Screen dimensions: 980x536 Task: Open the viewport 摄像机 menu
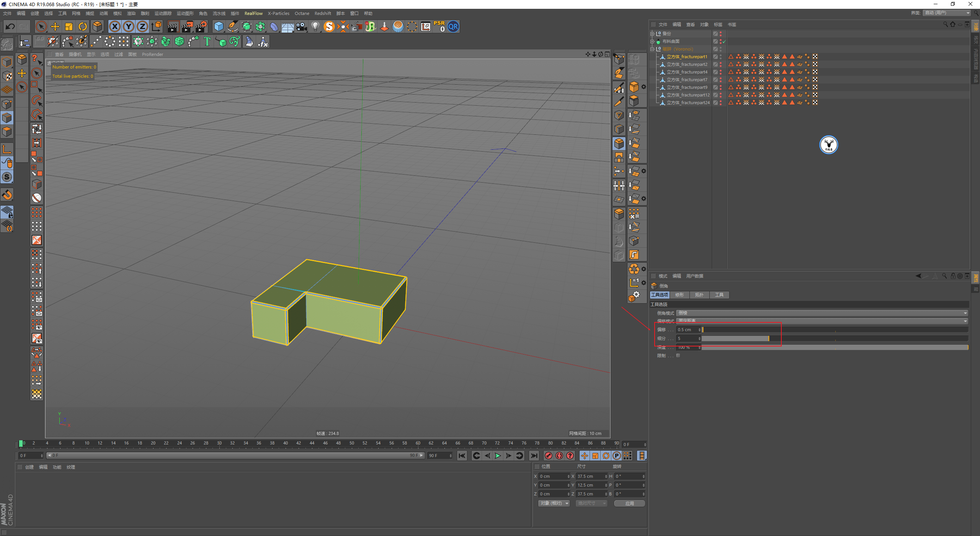[x=75, y=54]
